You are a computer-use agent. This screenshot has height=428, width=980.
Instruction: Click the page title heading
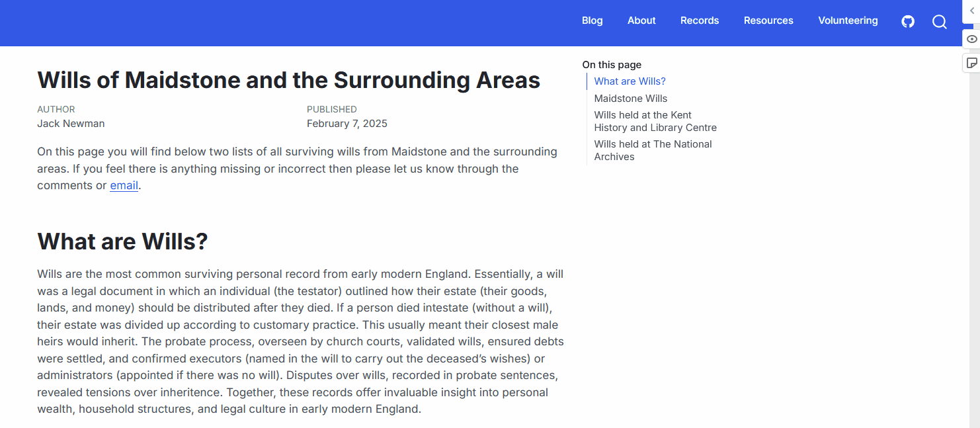pyautogui.click(x=289, y=80)
